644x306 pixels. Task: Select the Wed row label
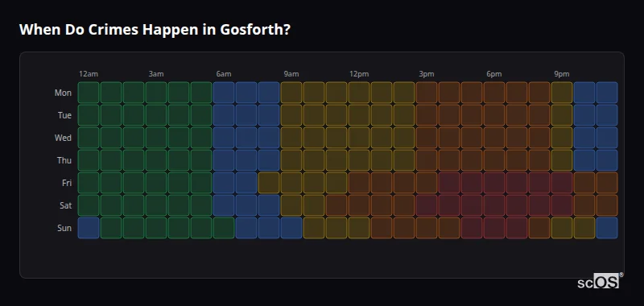pos(63,138)
